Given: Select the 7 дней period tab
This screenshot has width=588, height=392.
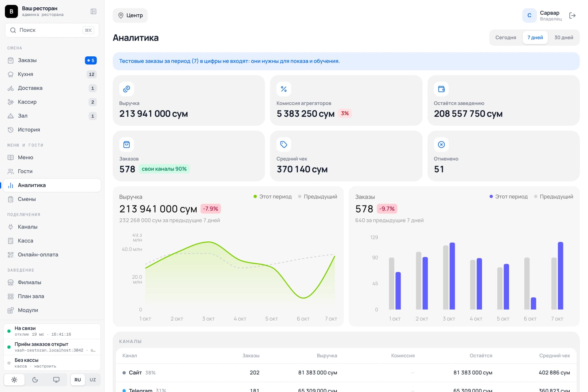Looking at the screenshot, I should tap(535, 37).
